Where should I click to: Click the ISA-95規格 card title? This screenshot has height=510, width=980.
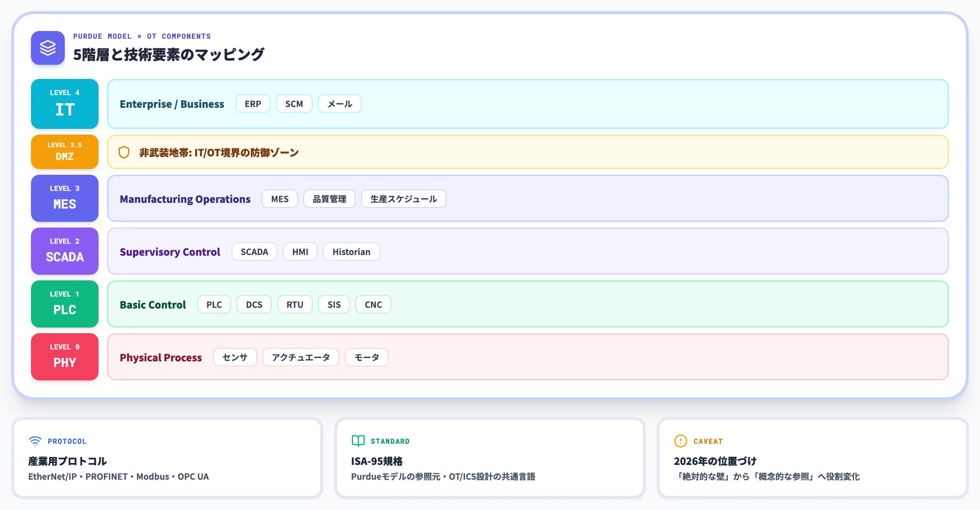pos(377,461)
